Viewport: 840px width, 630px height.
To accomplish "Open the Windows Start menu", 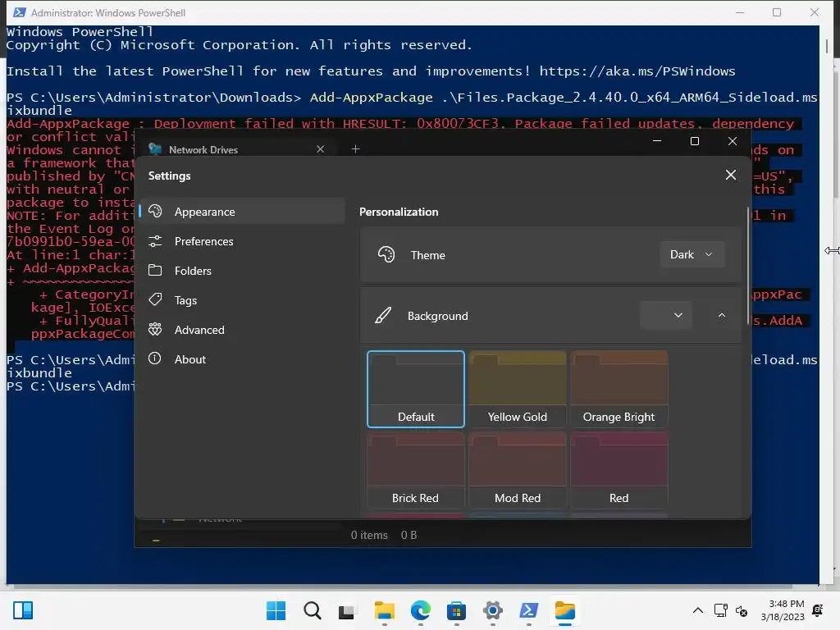I will (276, 610).
